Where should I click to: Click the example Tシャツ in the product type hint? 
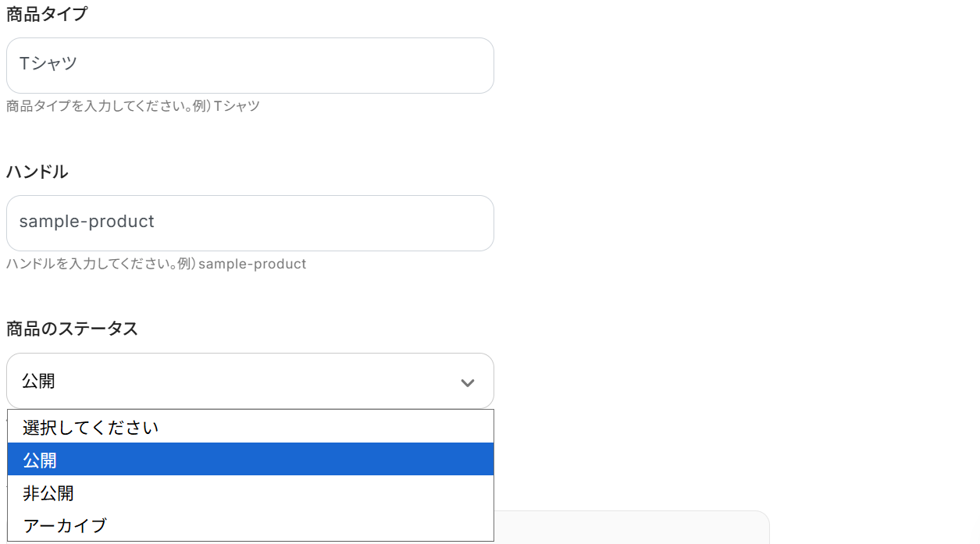click(x=237, y=106)
